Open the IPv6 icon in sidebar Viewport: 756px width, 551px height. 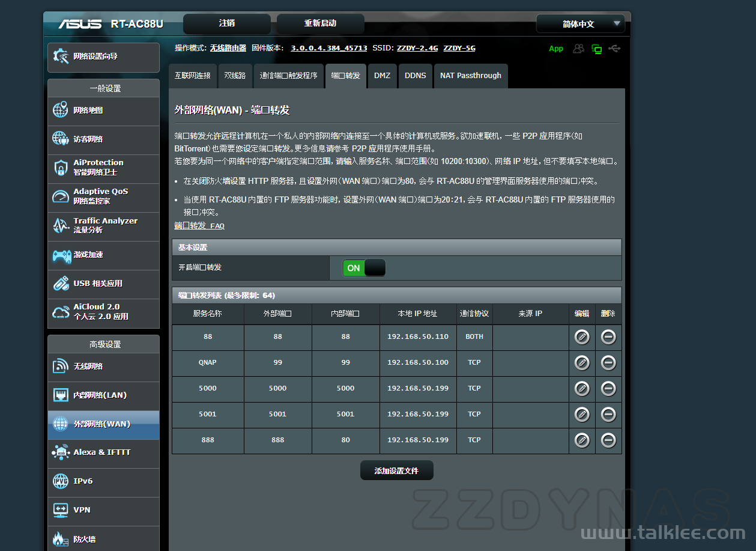61,481
